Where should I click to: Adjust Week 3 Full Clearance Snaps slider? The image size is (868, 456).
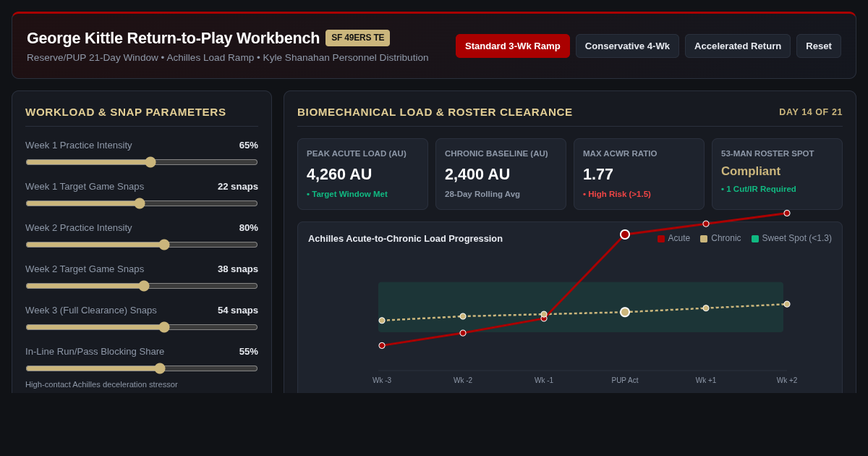(x=142, y=327)
